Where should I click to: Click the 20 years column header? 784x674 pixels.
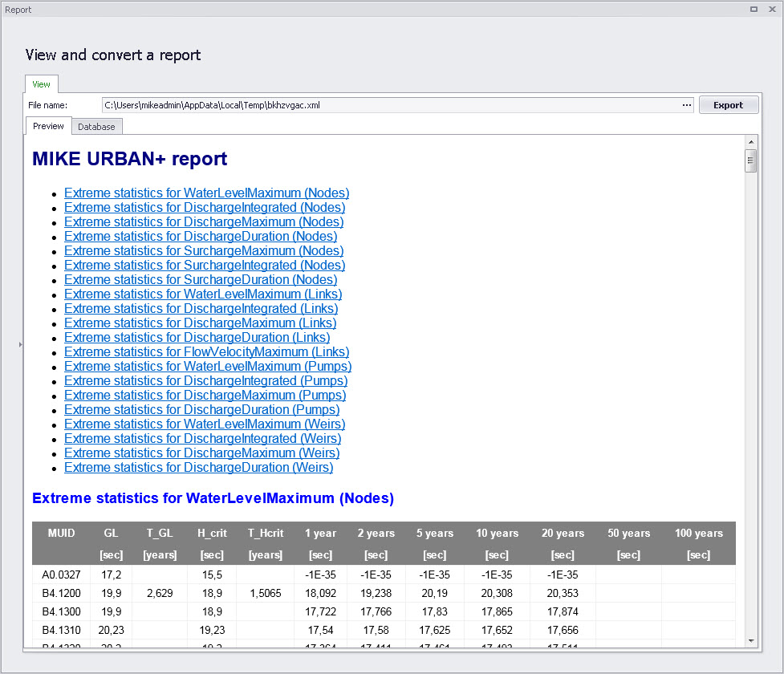563,534
